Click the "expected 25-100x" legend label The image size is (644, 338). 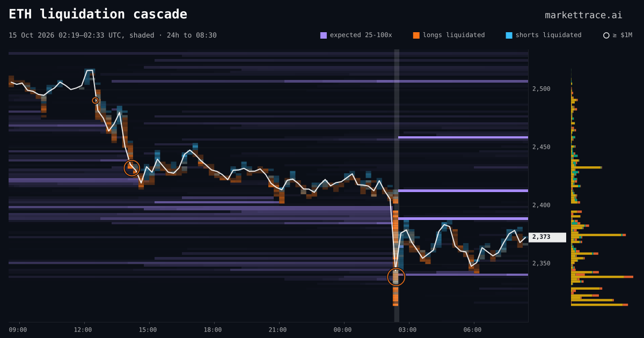coord(361,35)
